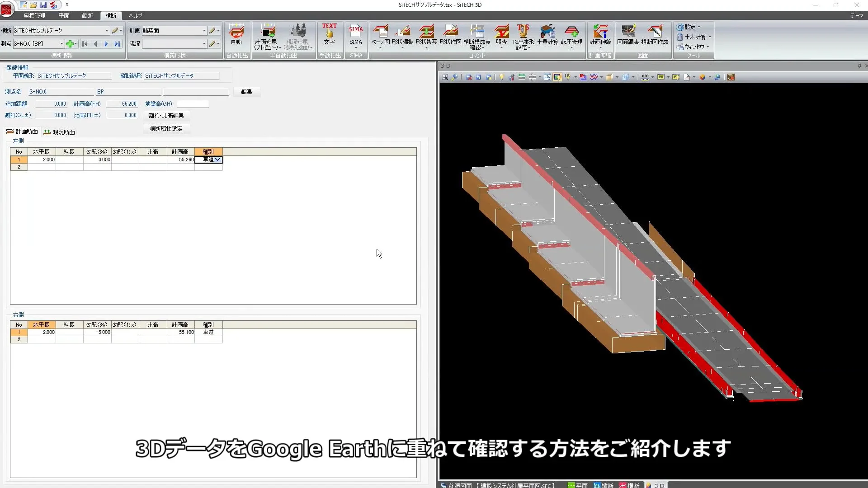Switch to bottom 平面 view tab
This screenshot has width=868, height=488.
click(x=578, y=485)
